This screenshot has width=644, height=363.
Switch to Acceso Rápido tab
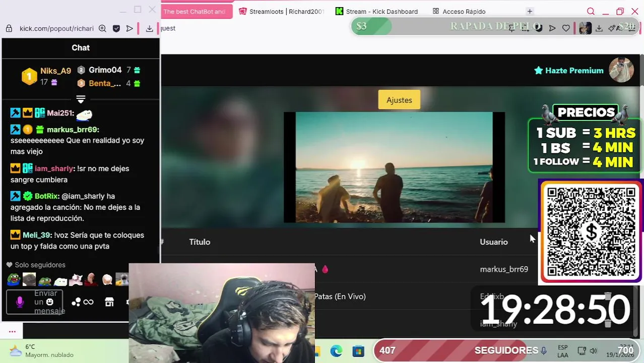click(459, 11)
